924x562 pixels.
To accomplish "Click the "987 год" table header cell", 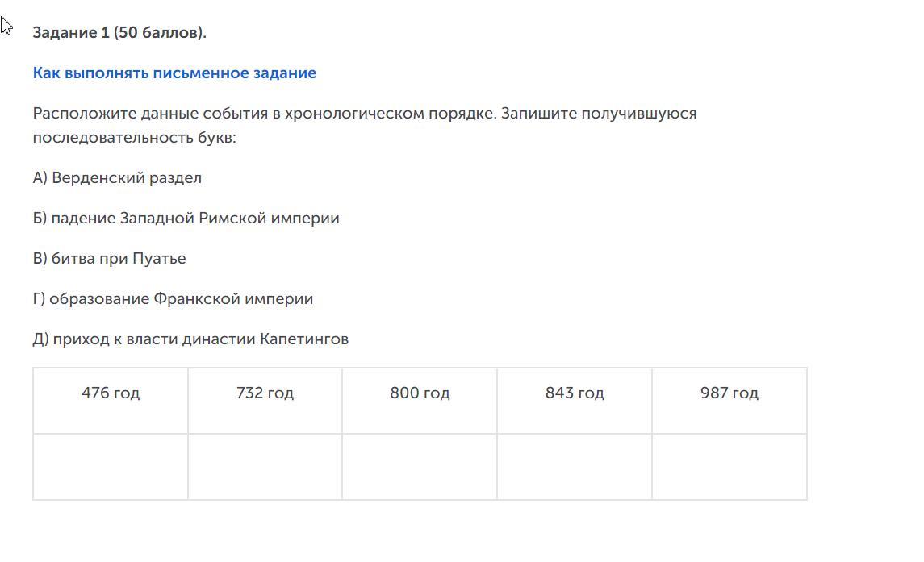I will (x=730, y=393).
